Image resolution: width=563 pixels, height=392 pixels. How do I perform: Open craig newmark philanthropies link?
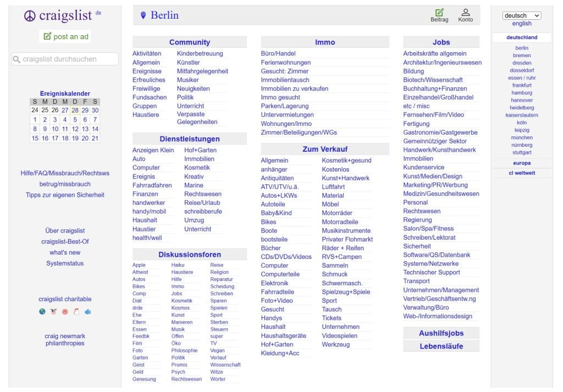point(65,340)
